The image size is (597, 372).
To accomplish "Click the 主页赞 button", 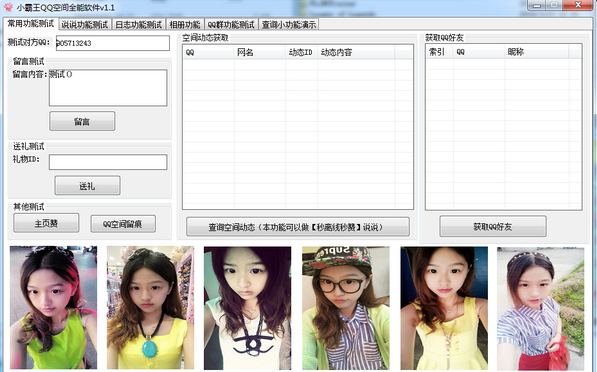I will 46,223.
